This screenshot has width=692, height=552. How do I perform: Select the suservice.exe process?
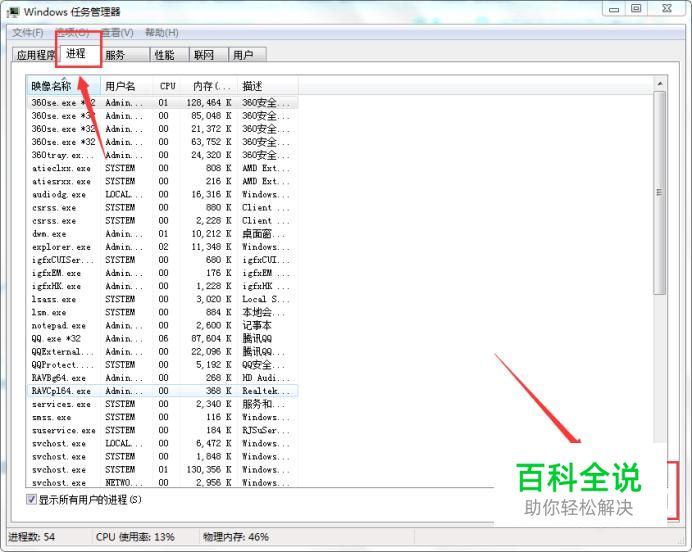pyautogui.click(x=162, y=430)
